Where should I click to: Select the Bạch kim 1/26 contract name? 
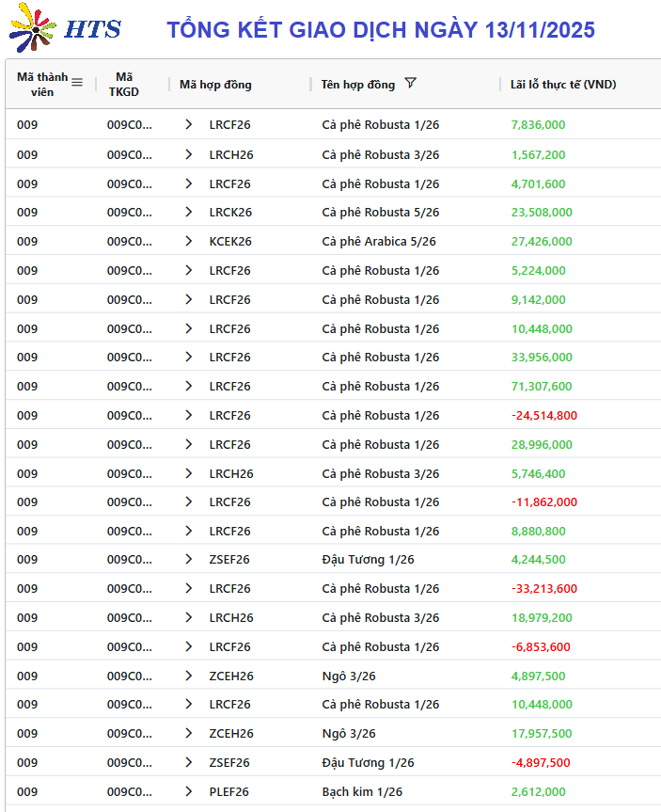tap(361, 792)
